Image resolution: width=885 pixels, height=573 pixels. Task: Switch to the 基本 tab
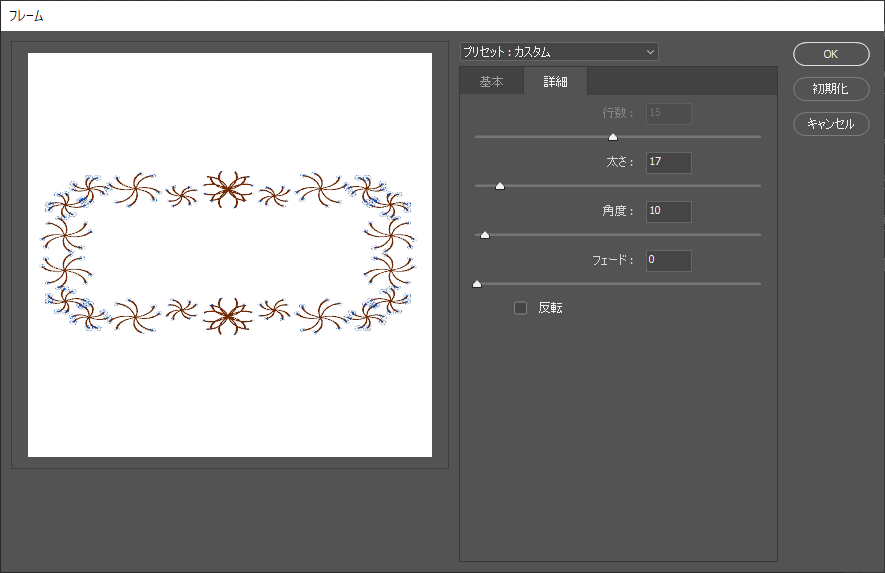(x=491, y=82)
